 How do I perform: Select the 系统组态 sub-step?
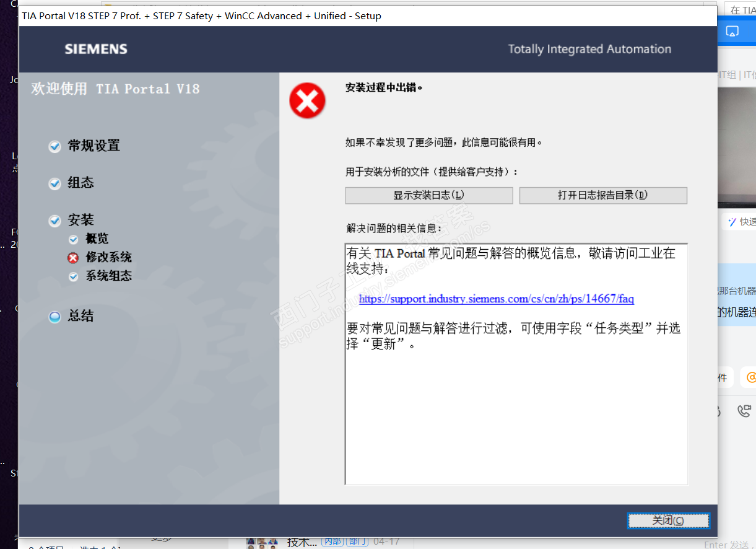pos(108,276)
